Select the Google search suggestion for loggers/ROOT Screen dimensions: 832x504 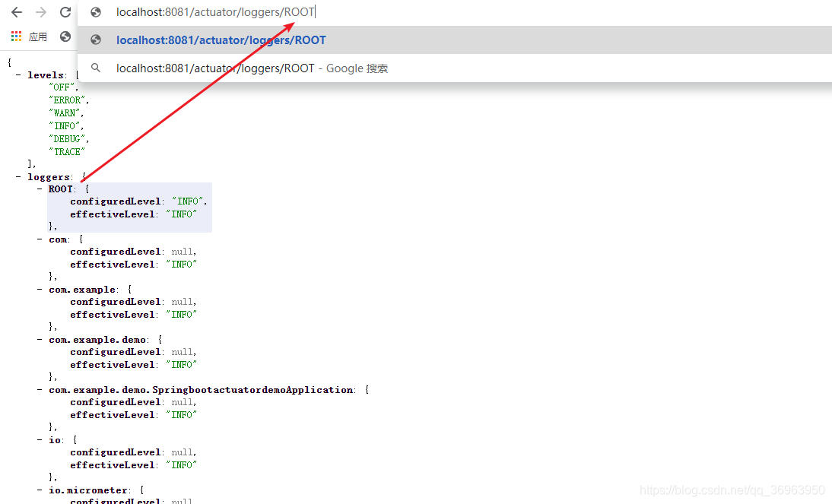455,68
